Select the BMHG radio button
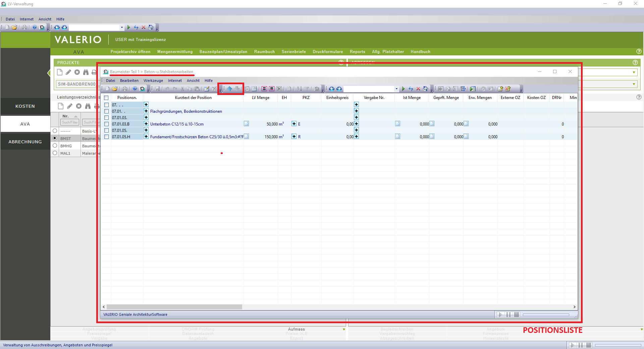Viewport: 644px width, 349px height. (x=55, y=146)
